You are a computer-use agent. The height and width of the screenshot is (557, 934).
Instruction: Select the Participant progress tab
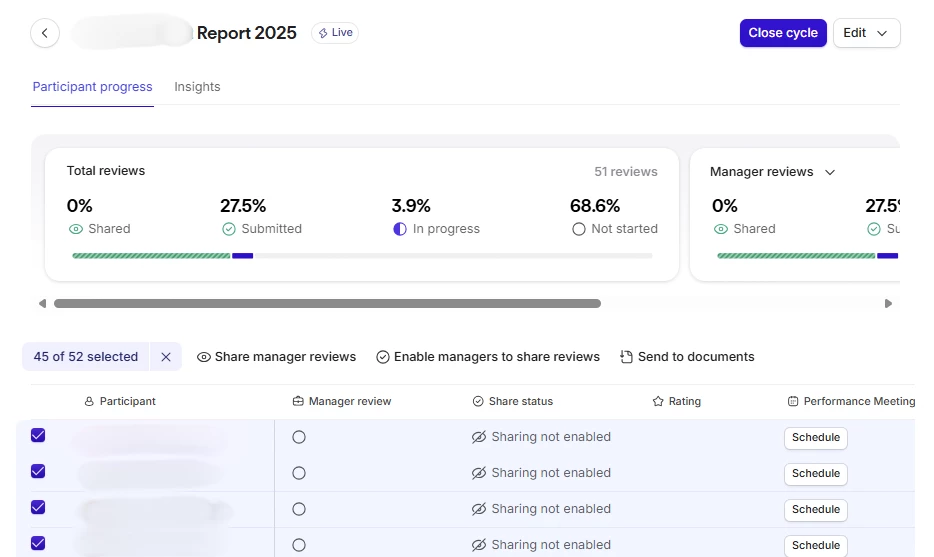(92, 87)
